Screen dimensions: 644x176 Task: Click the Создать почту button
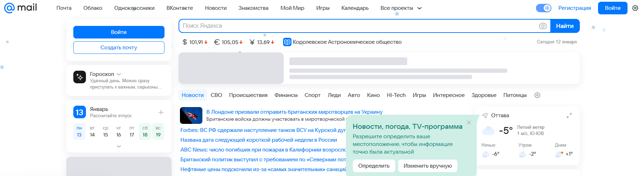(119, 48)
